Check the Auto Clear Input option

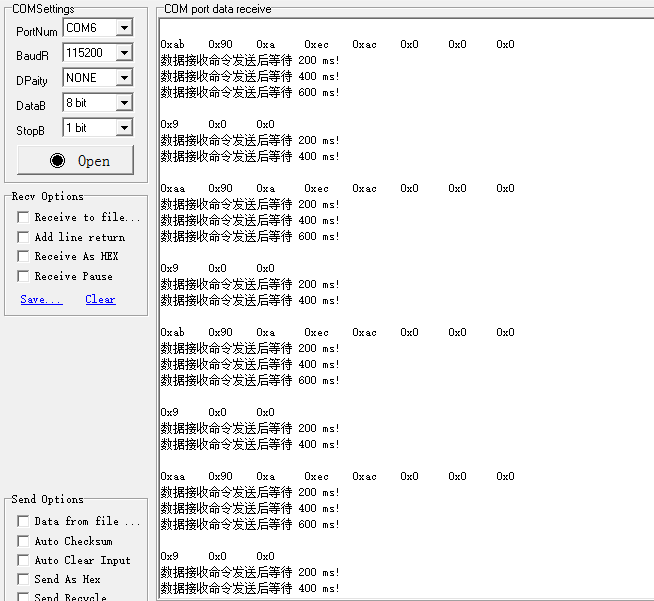pos(23,560)
